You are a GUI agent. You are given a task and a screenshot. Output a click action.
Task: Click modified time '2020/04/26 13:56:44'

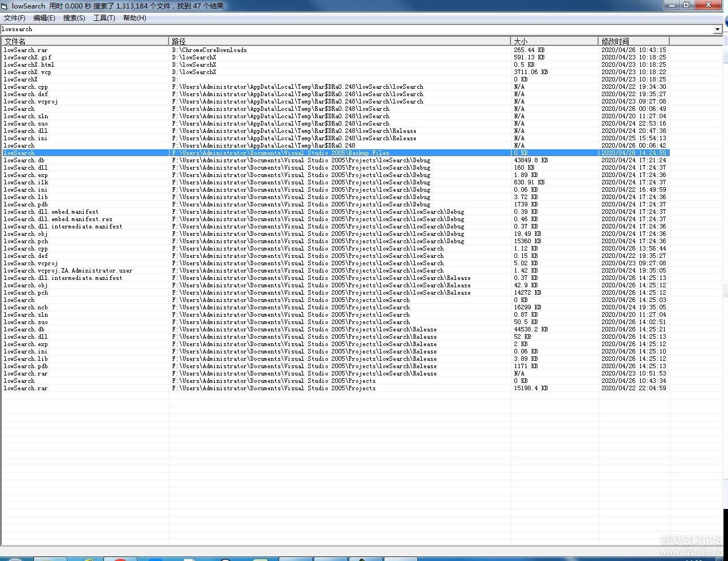(634, 248)
